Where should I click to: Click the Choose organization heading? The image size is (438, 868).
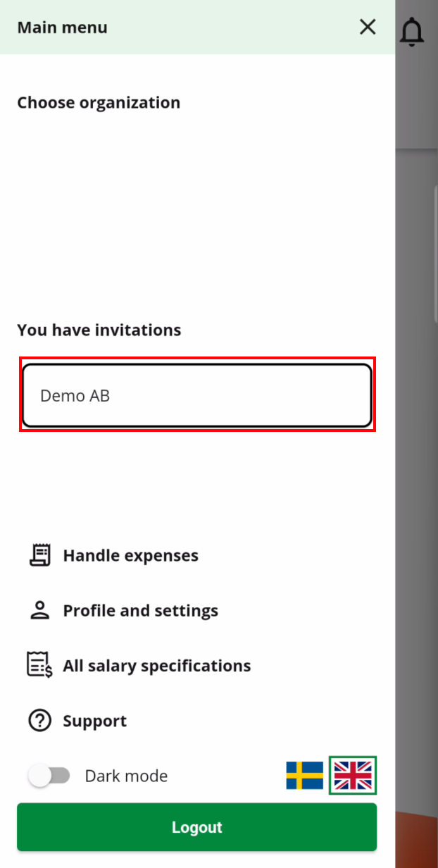(x=99, y=102)
